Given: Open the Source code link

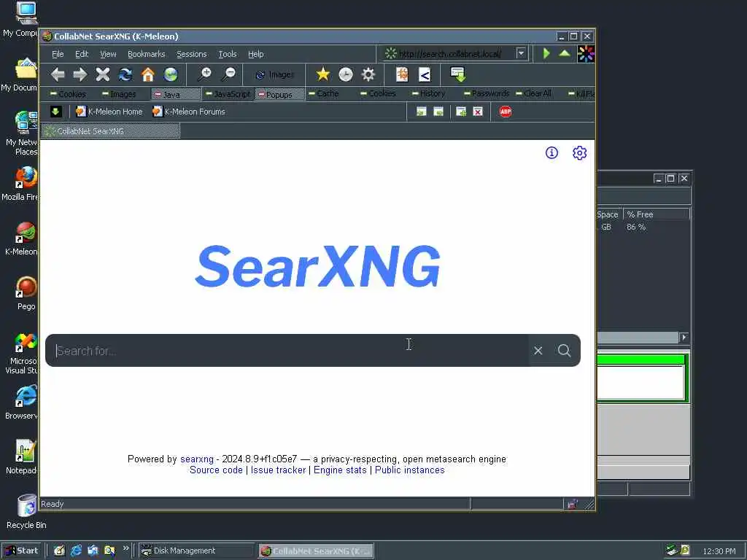Looking at the screenshot, I should click(216, 470).
